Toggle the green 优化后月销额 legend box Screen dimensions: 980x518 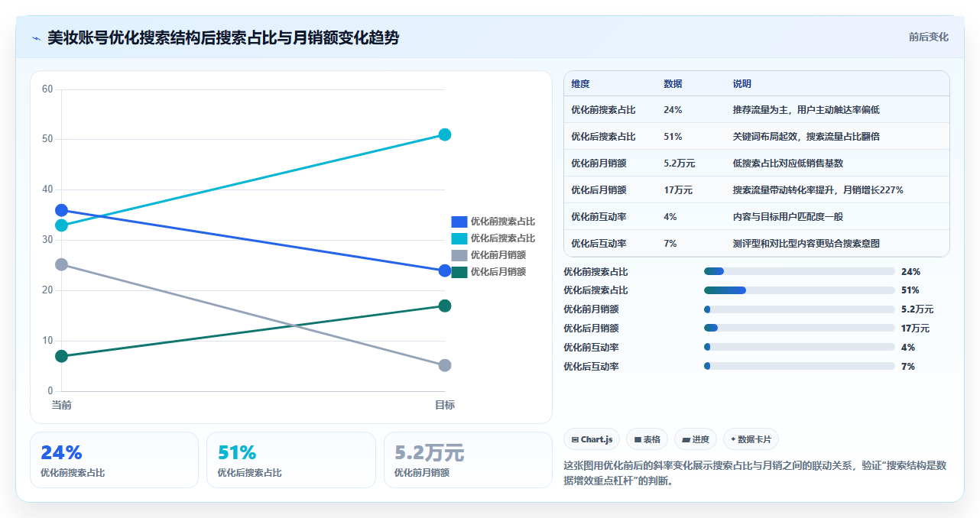tap(459, 272)
